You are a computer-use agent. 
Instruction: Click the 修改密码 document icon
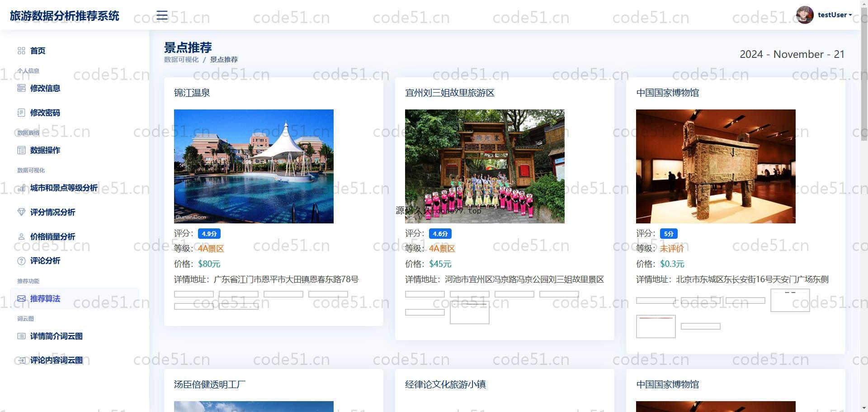click(21, 113)
